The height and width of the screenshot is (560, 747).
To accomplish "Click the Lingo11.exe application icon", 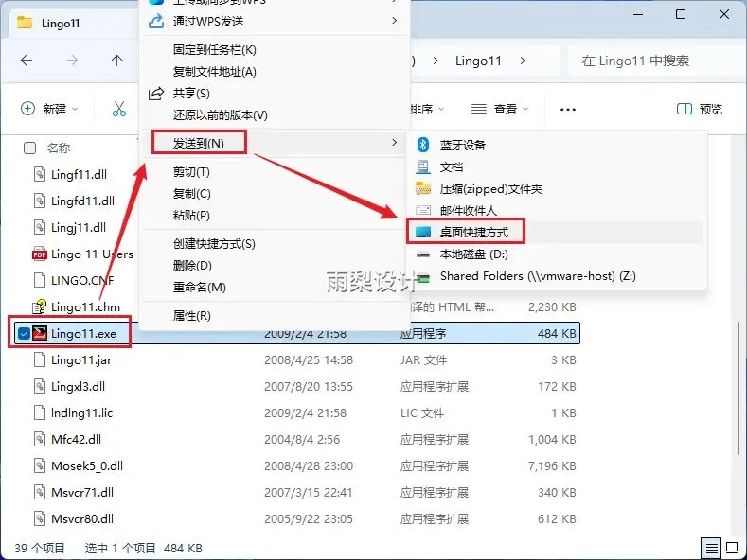I will (x=40, y=333).
